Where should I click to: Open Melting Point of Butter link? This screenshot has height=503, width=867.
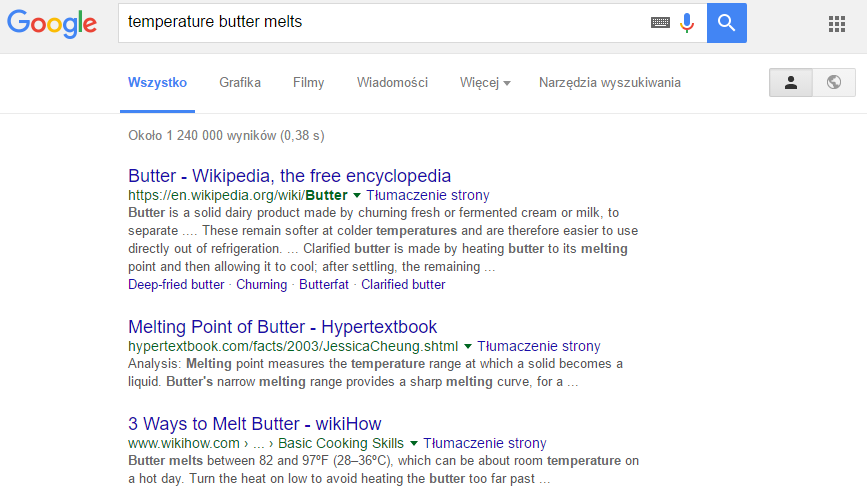282,327
